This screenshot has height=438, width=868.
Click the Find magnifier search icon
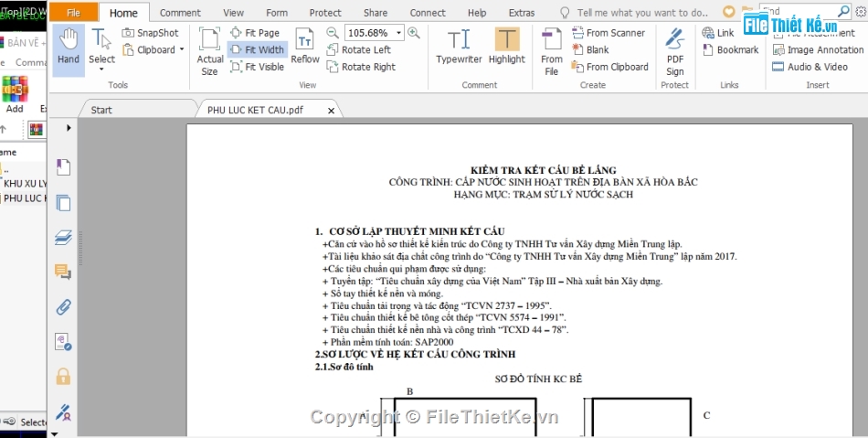(843, 11)
